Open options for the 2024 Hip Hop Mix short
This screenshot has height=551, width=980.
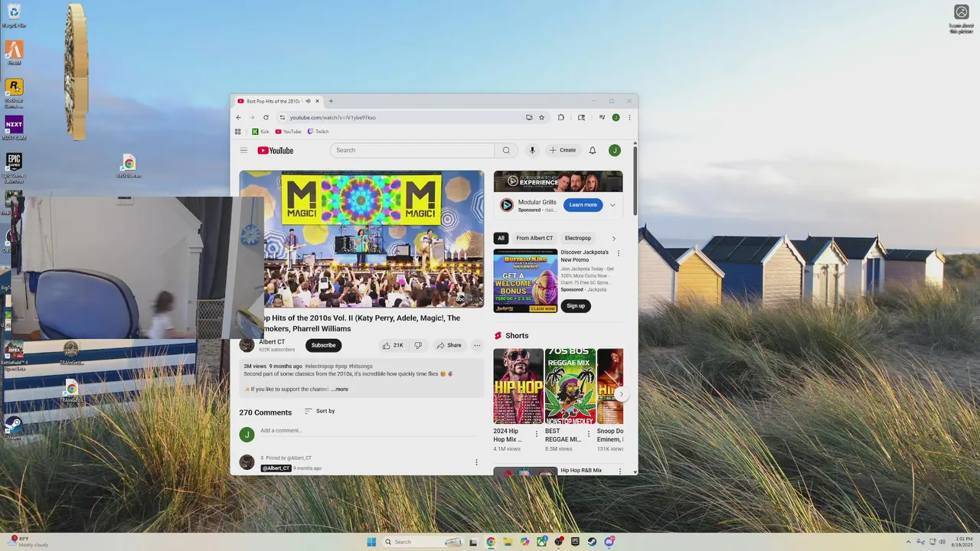coord(537,434)
